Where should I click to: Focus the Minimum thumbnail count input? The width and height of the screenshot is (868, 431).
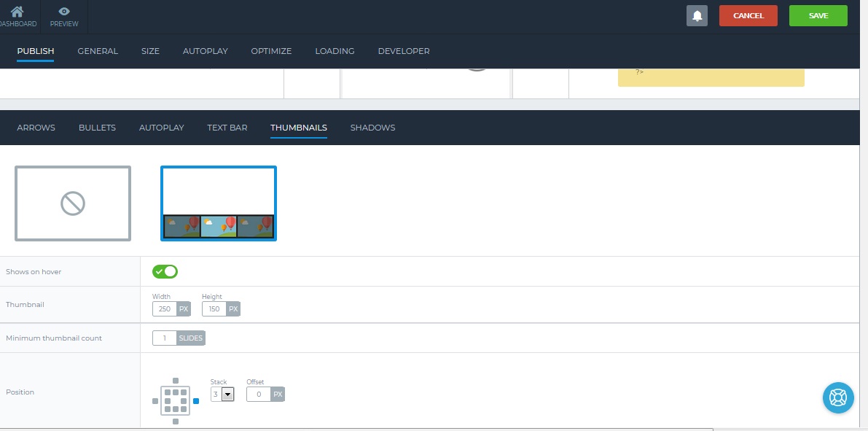[x=165, y=338]
